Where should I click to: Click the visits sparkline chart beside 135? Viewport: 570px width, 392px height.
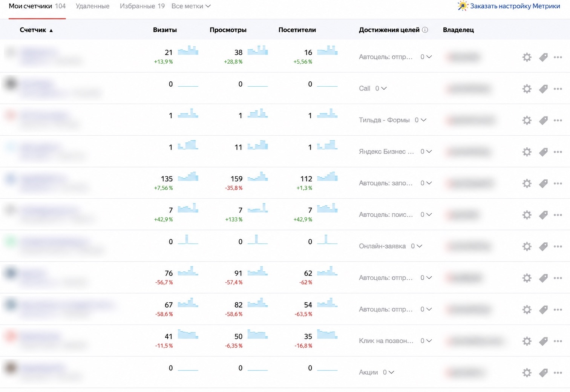[188, 176]
